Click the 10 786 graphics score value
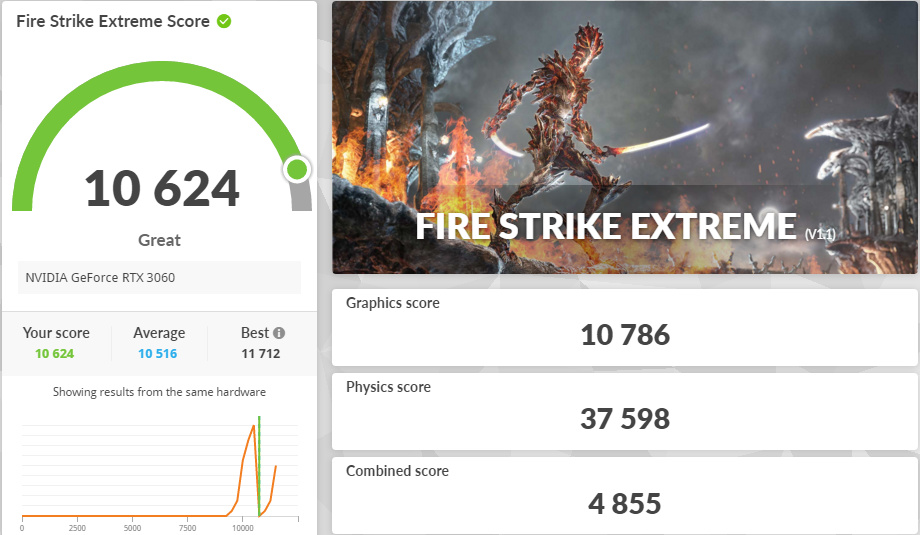The height and width of the screenshot is (535, 920). tap(625, 335)
